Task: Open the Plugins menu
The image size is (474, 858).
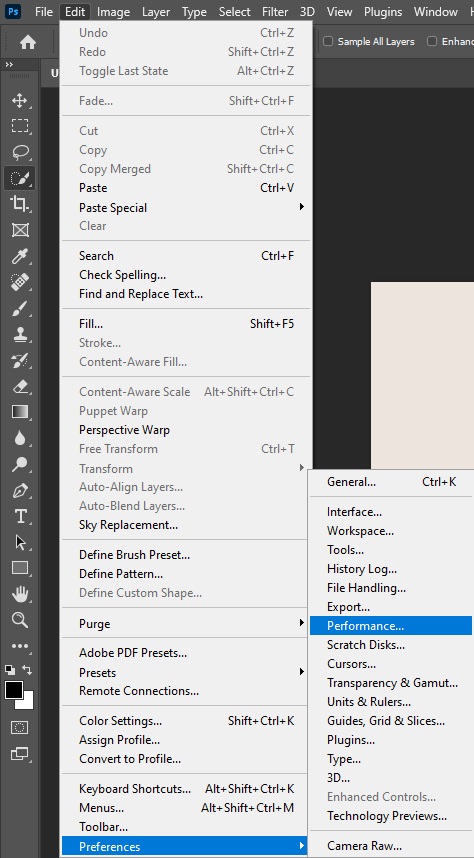Action: [383, 11]
